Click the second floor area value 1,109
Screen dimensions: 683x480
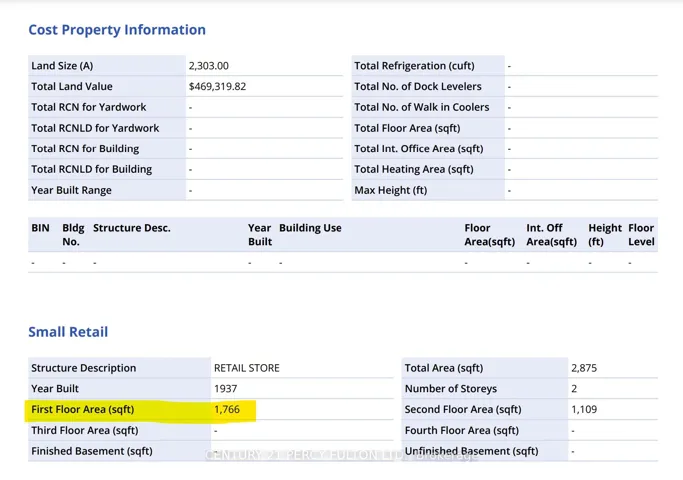[584, 409]
